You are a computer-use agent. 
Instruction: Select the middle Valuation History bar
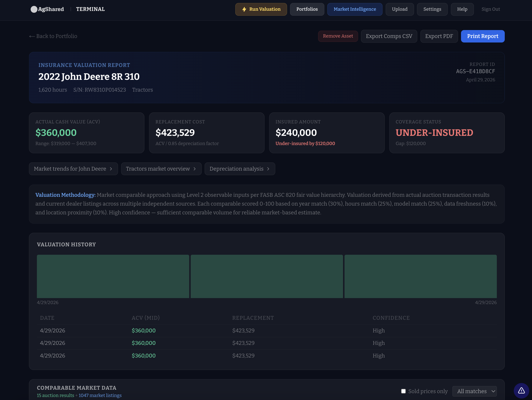tap(267, 276)
